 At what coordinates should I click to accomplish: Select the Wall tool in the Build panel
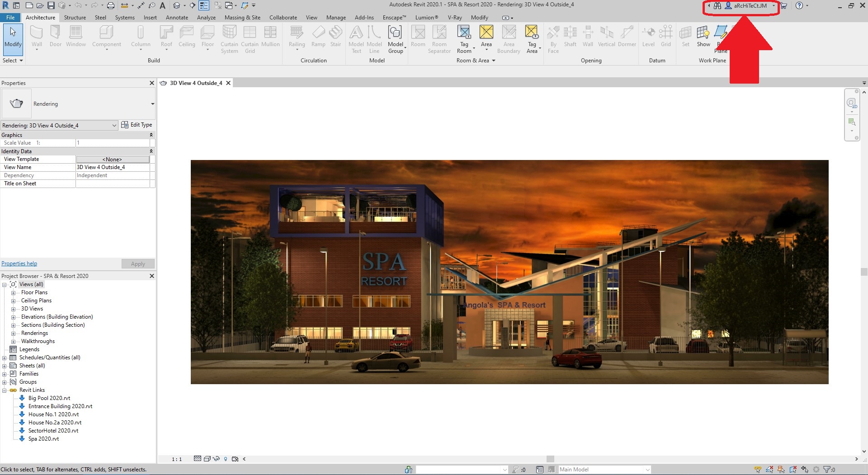click(37, 36)
